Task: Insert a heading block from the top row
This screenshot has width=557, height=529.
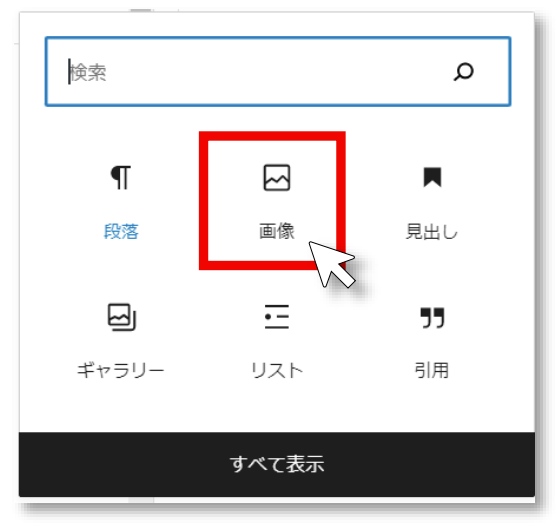Action: tap(432, 203)
